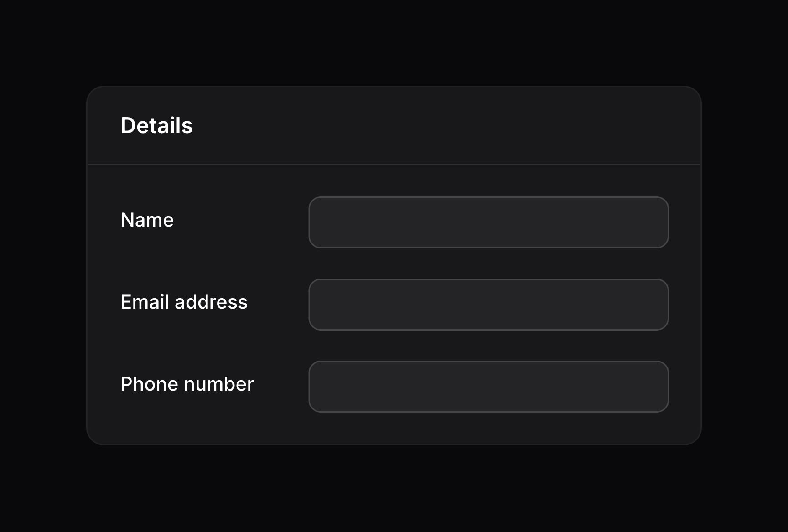Click inside the Email address input field

[488, 304]
